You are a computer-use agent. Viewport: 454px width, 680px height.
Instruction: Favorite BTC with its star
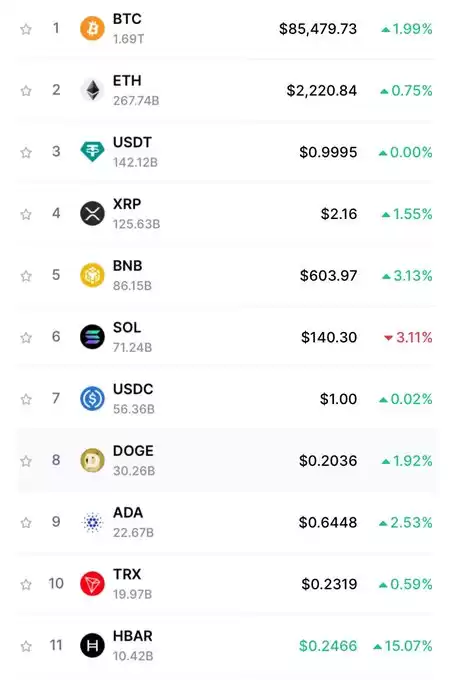point(26,29)
